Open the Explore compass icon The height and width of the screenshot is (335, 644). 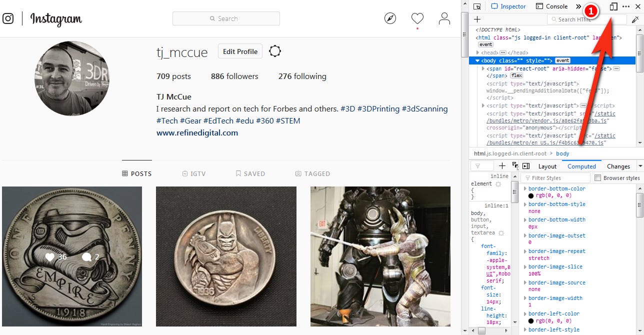pos(390,19)
